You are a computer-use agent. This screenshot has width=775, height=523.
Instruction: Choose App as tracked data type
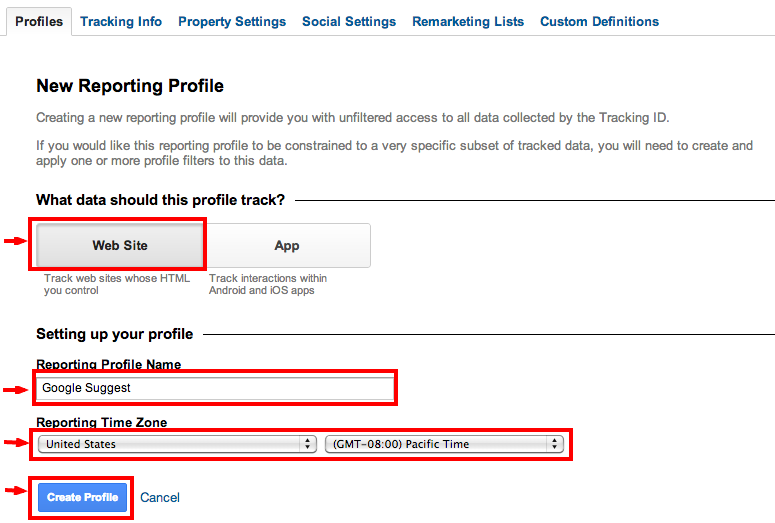tap(287, 245)
